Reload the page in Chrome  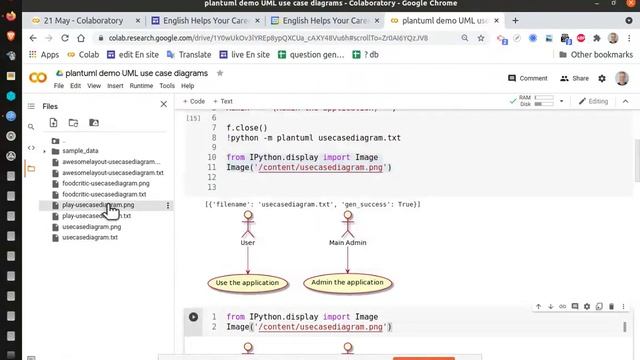(x=64, y=38)
